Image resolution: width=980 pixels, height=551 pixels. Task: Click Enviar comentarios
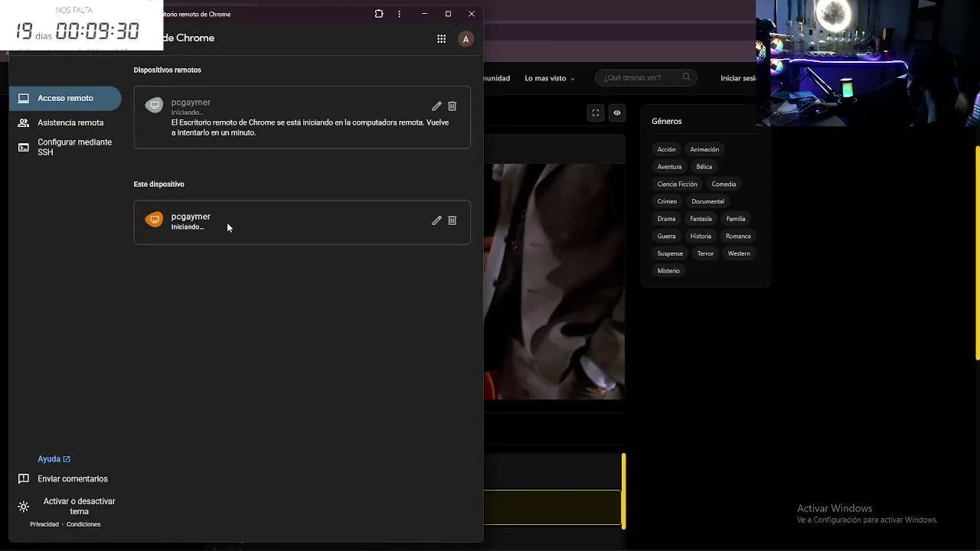tap(63, 479)
